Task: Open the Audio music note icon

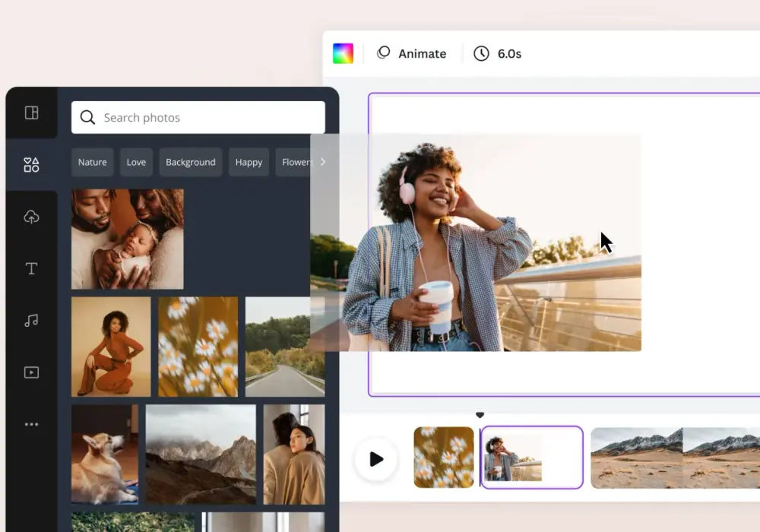Action: 31,320
